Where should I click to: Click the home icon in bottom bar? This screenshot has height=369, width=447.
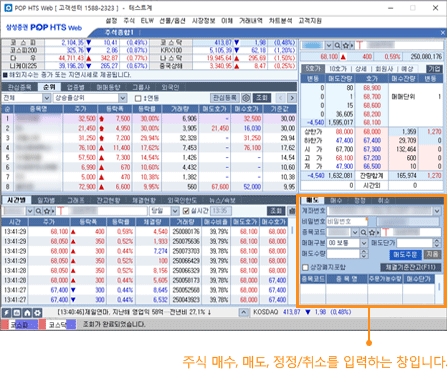pos(27,313)
